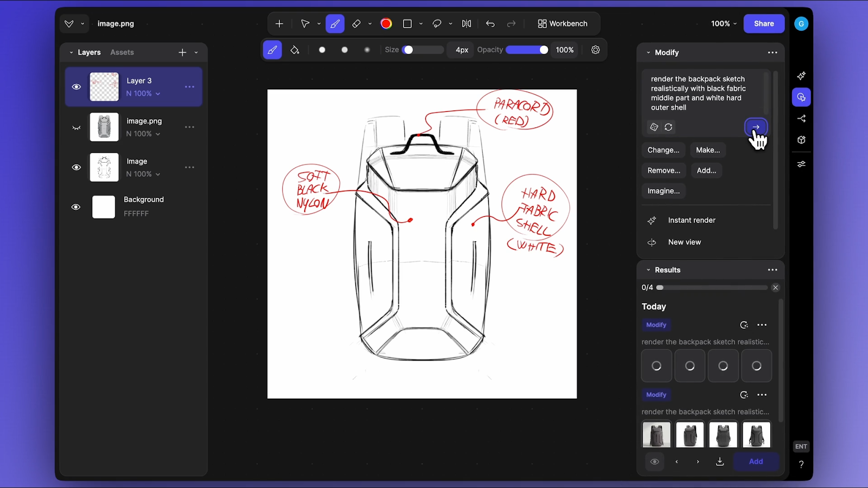This screenshot has height=488, width=868.
Task: Collapse the Modify panel
Action: [648, 53]
